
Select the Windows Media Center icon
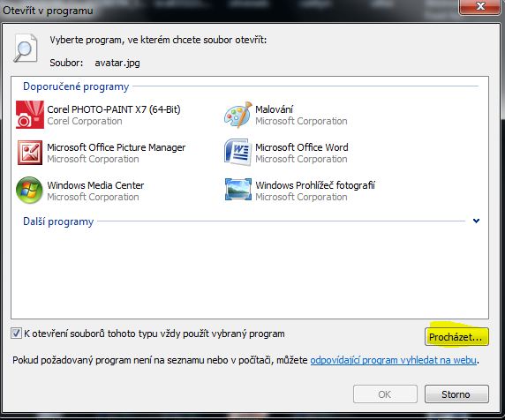[x=29, y=191]
